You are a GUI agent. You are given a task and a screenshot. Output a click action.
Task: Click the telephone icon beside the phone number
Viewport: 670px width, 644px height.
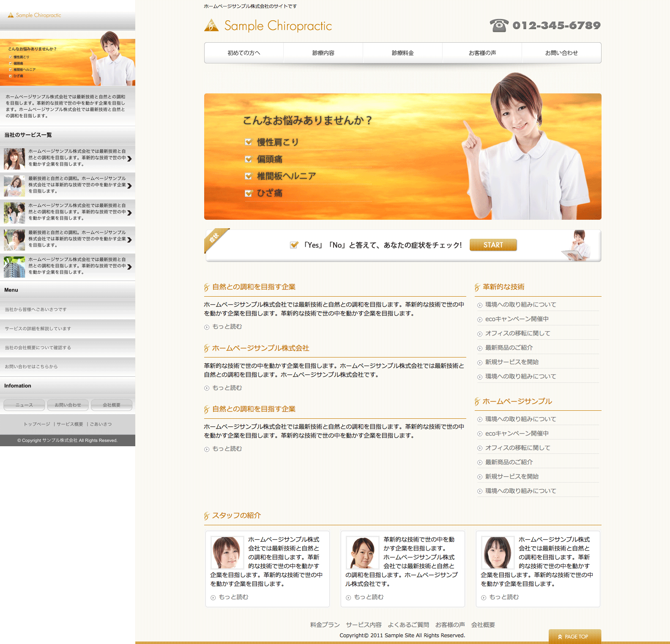click(x=499, y=25)
